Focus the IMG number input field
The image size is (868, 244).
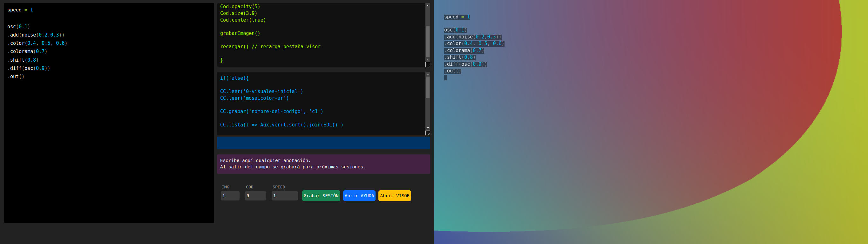click(x=230, y=196)
